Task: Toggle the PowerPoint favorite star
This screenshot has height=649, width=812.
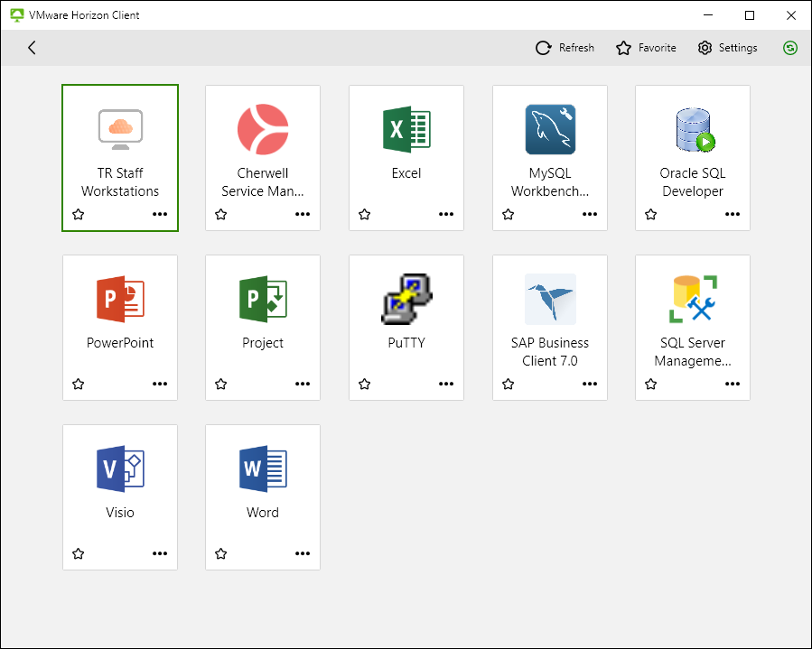Action: pos(79,384)
